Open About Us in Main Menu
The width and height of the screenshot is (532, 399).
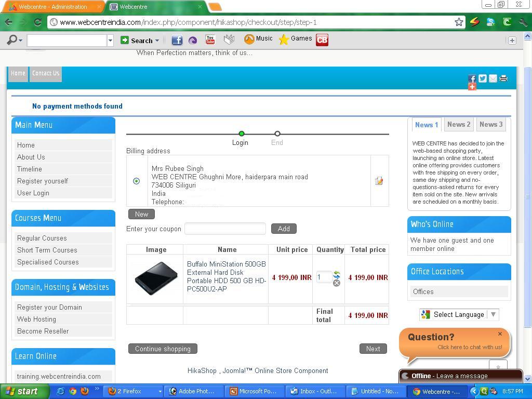pyautogui.click(x=63, y=157)
